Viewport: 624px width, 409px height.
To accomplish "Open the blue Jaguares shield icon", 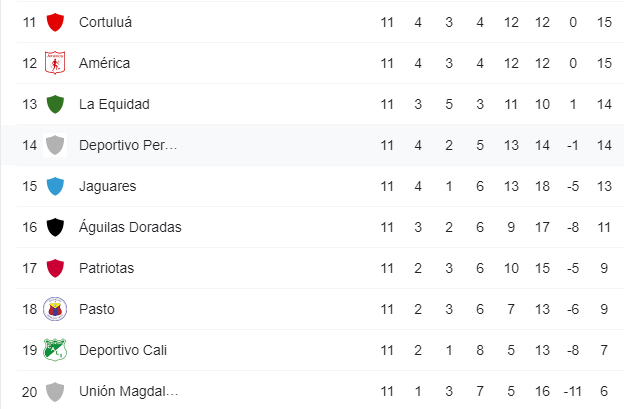I will click(x=55, y=186).
